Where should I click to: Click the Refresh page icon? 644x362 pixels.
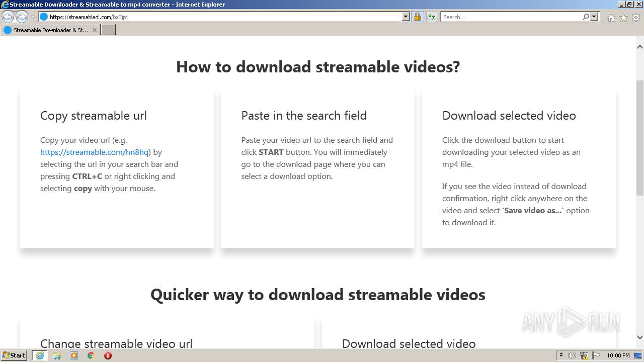[432, 17]
